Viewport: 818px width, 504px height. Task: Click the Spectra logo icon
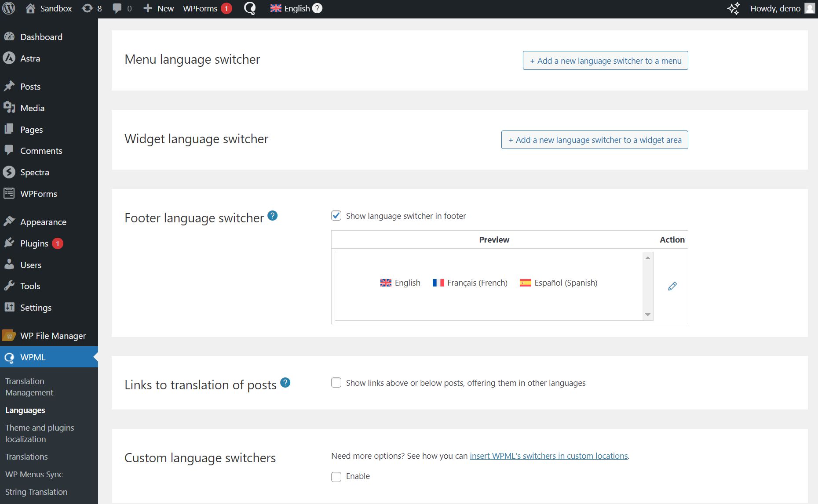click(x=9, y=172)
